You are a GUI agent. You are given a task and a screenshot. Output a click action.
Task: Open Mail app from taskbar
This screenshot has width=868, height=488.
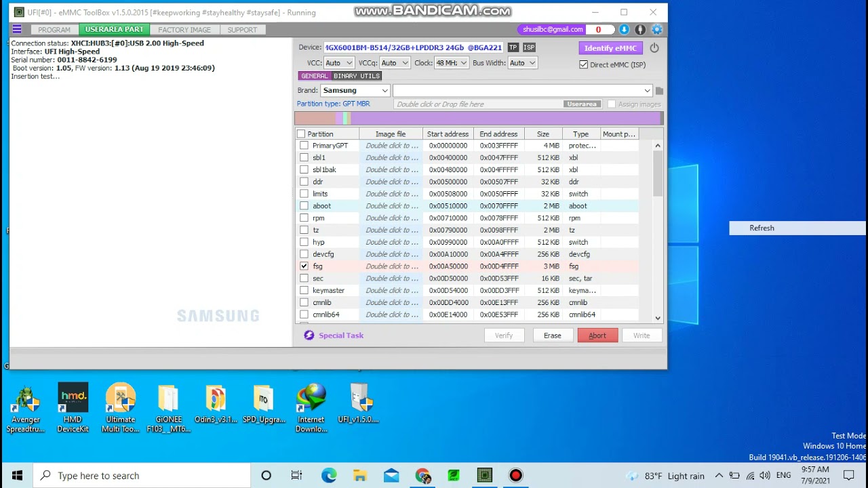(391, 476)
